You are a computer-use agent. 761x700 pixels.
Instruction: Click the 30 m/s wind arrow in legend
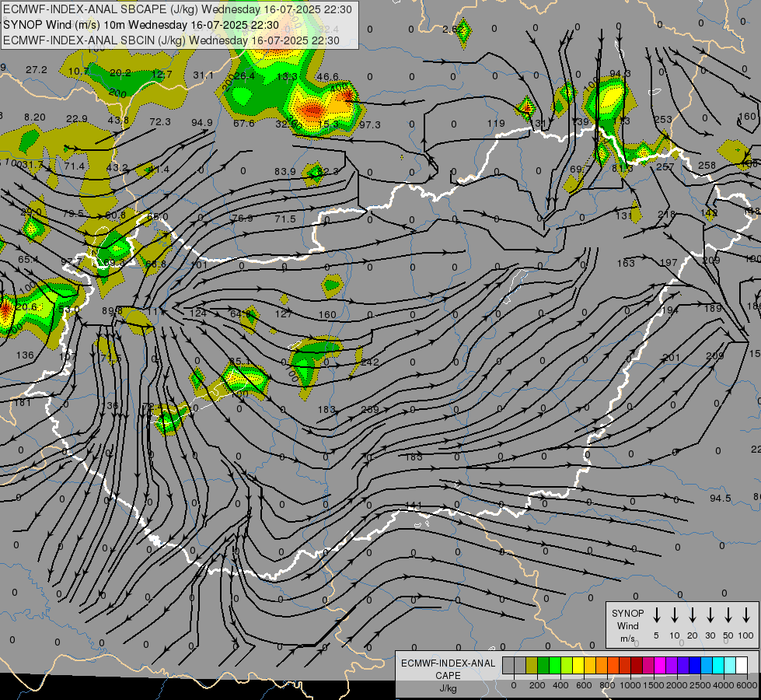point(710,615)
